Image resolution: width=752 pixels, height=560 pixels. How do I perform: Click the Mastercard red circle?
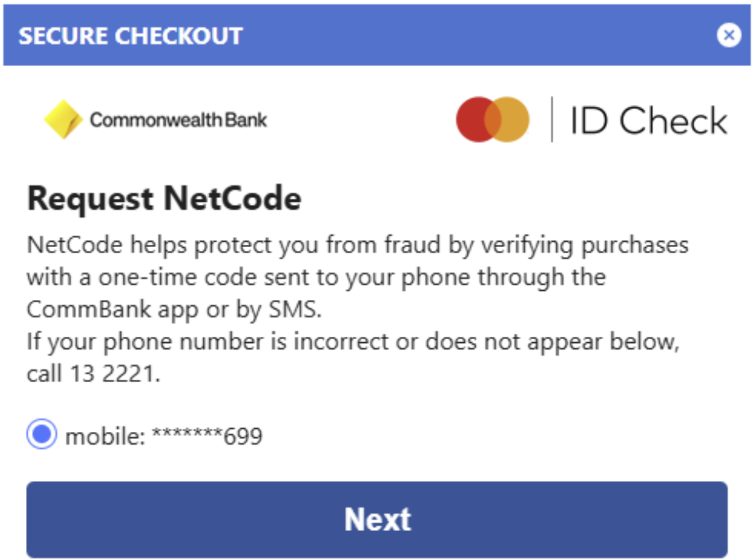pos(474,119)
